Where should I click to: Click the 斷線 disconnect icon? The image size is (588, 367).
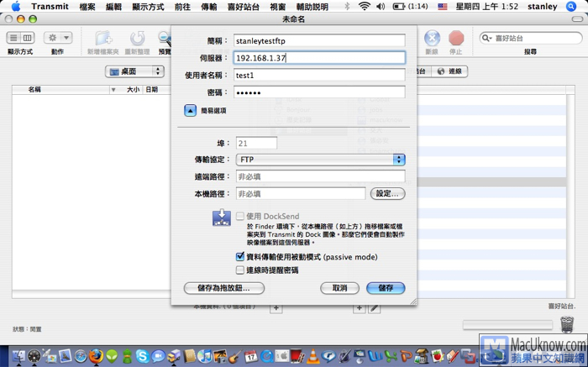pos(432,38)
